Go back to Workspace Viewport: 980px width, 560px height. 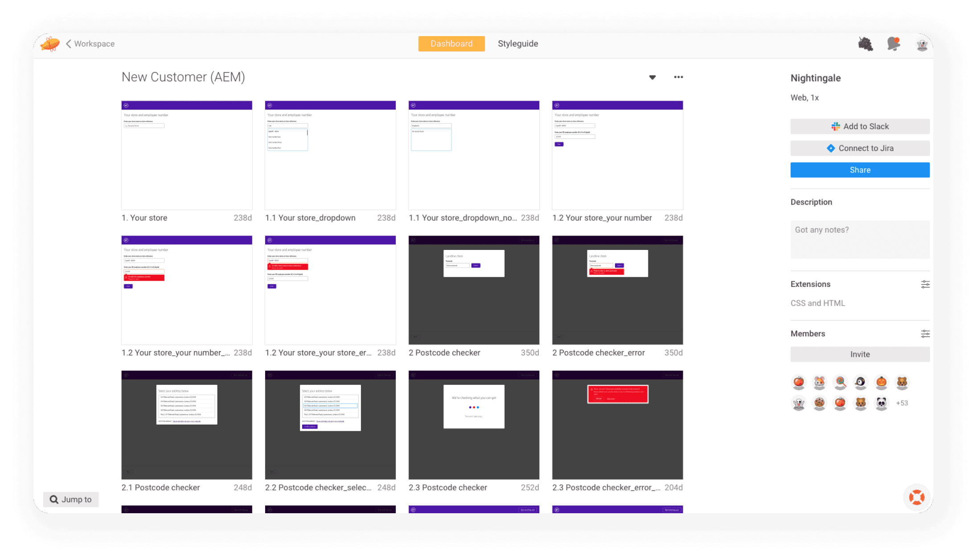[x=90, y=44]
